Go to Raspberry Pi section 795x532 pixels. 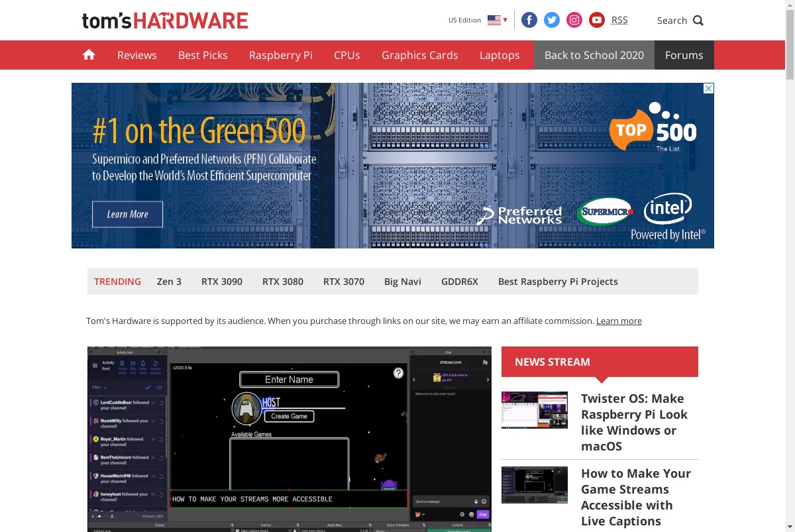click(281, 55)
